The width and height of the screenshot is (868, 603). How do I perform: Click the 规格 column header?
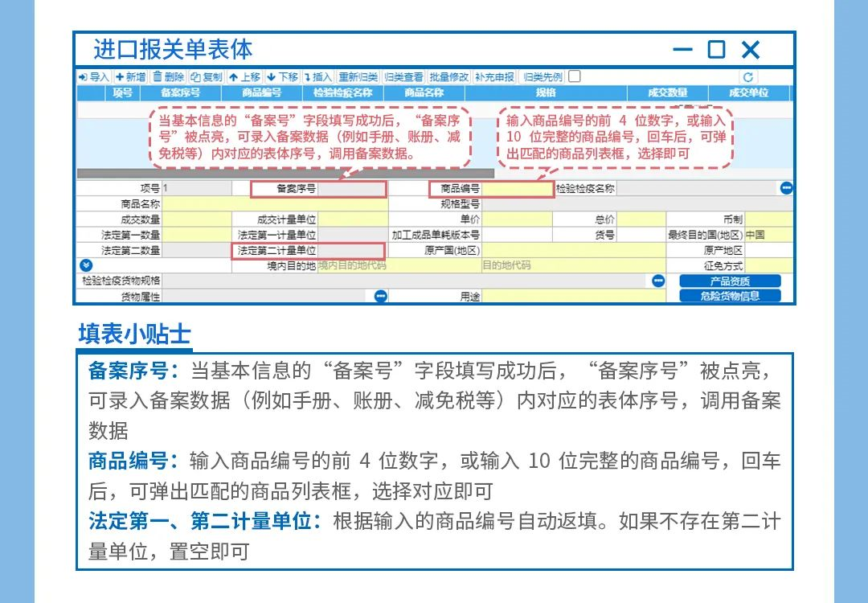click(546, 93)
